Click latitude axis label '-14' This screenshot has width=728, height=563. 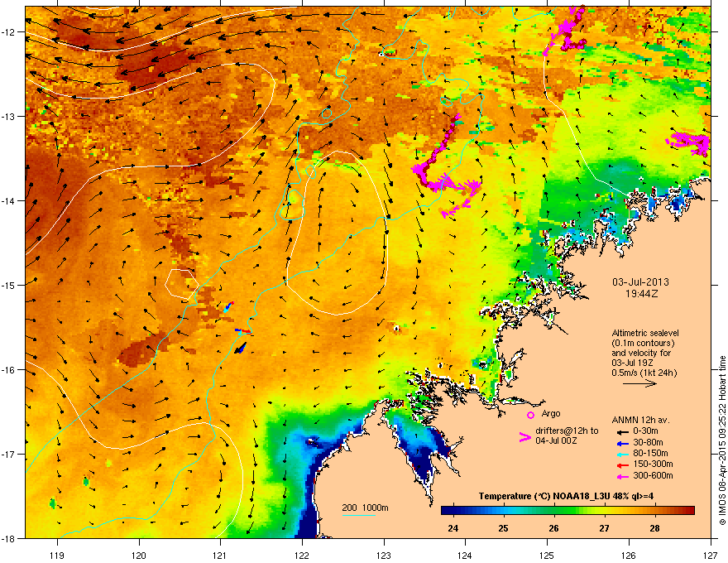[x=9, y=200]
